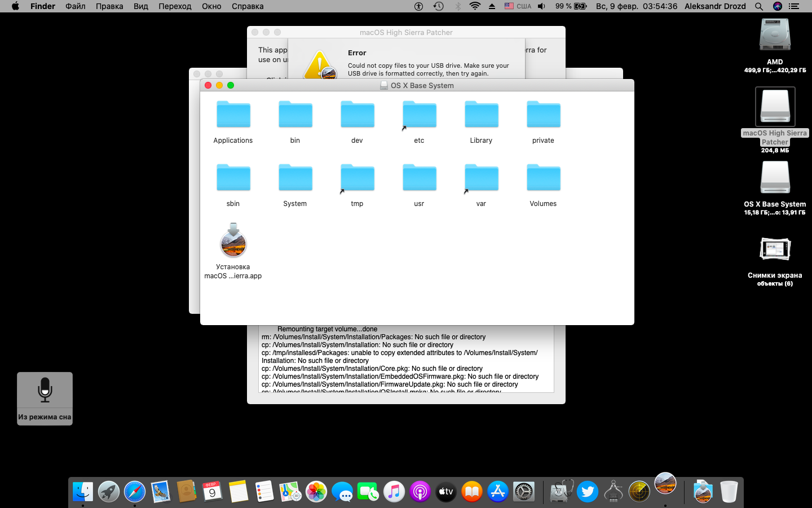The width and height of the screenshot is (812, 508).
Task: Open the Trash in the Dock
Action: pos(729,492)
